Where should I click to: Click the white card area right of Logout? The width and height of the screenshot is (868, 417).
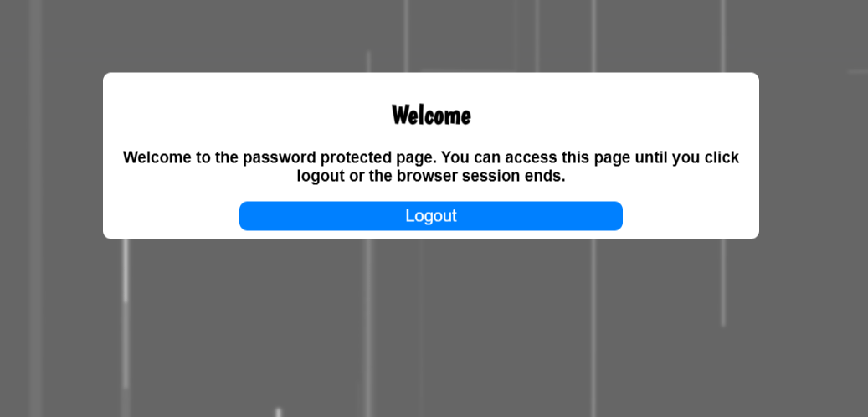[691, 216]
